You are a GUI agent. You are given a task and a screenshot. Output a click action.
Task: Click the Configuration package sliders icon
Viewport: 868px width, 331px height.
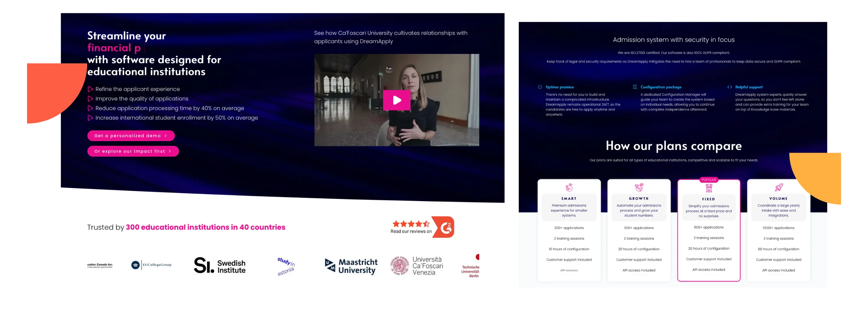pos(635,87)
